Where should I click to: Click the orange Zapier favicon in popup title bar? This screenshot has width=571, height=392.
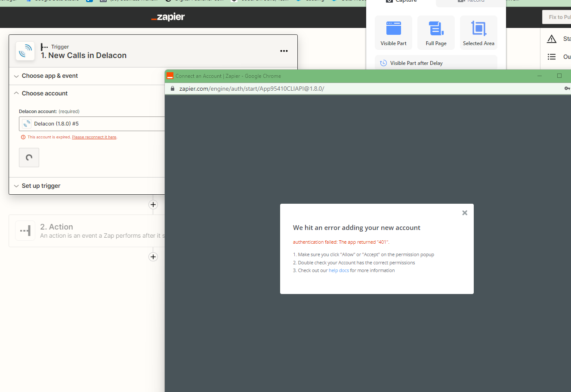[x=170, y=76]
